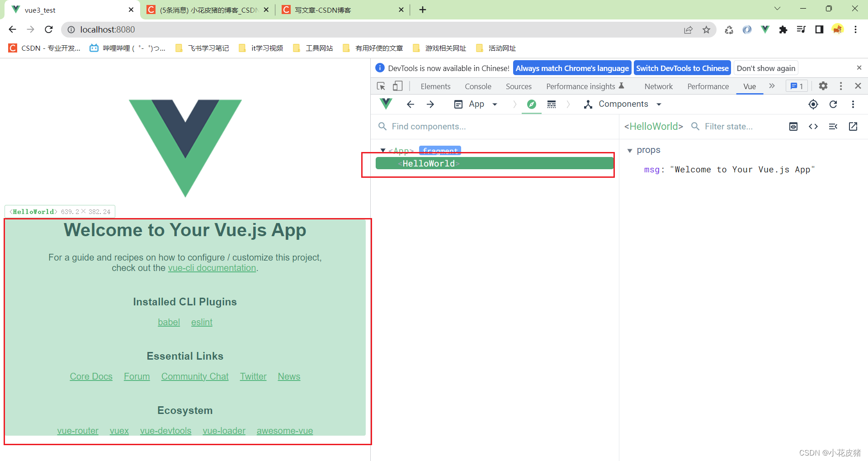868x461 pixels.
Task: Activate inspect element picker in DevTools
Action: pos(381,86)
